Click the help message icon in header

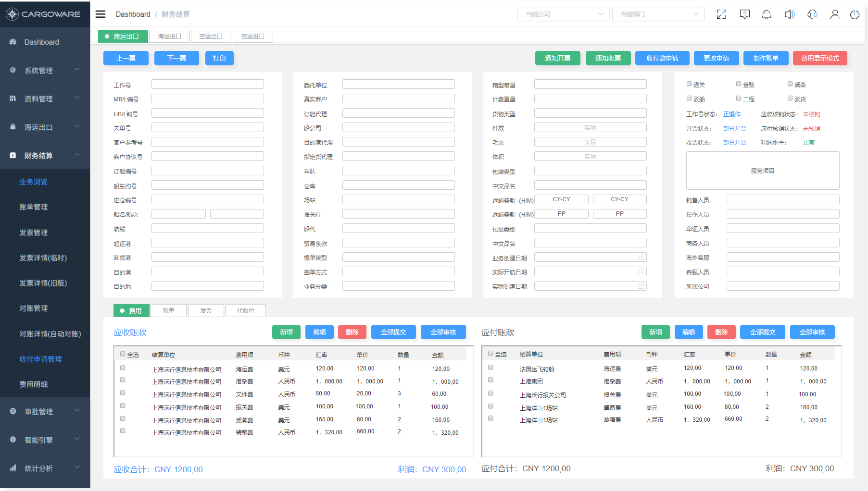click(744, 14)
